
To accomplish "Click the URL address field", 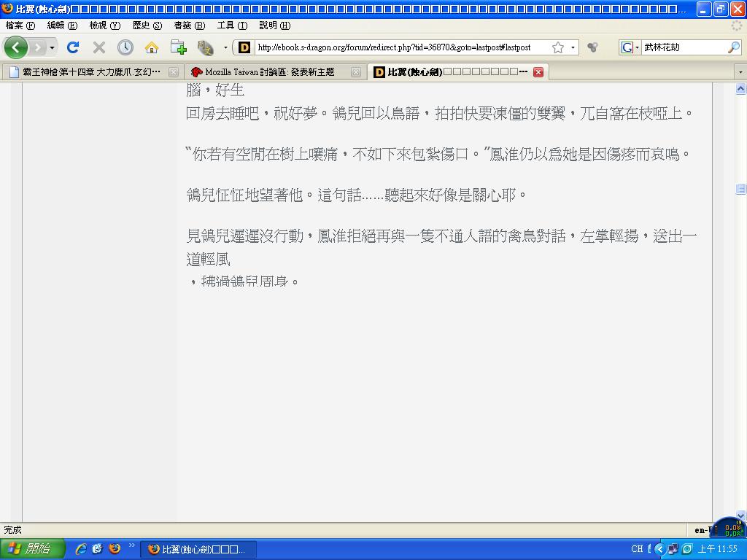I will [x=401, y=47].
